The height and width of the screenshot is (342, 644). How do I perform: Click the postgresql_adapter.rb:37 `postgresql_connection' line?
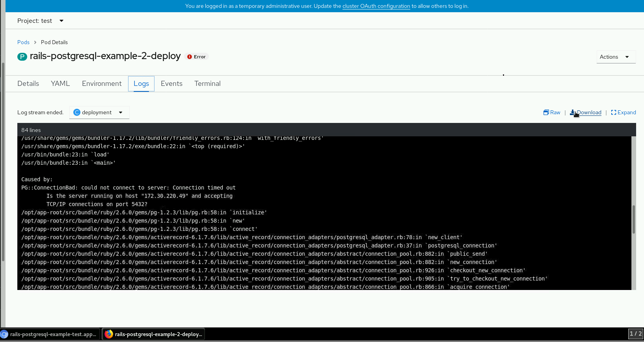tap(259, 245)
